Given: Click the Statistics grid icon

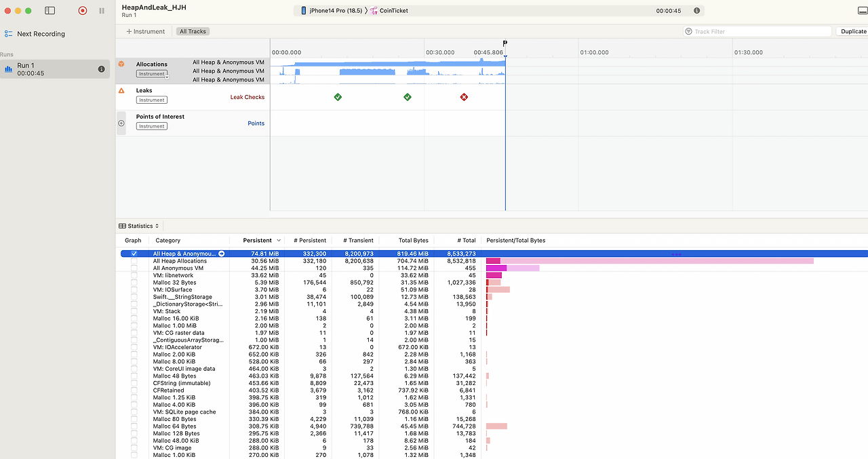Looking at the screenshot, I should pos(122,226).
